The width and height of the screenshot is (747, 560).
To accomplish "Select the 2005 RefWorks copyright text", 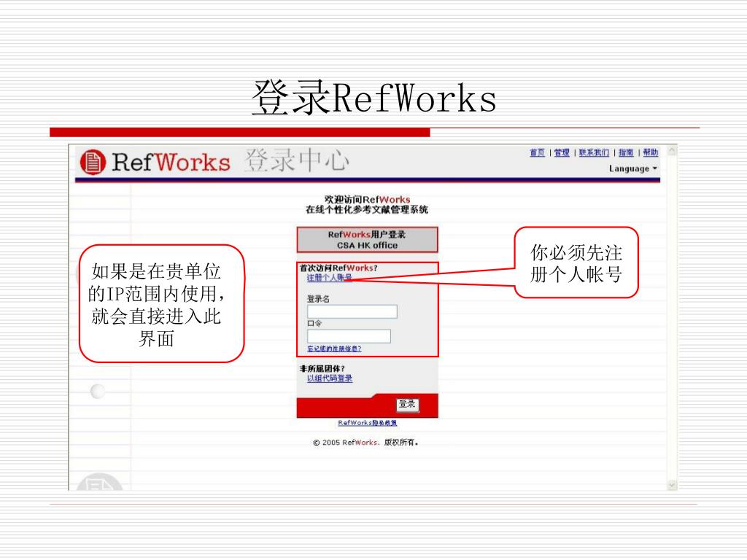I will tap(366, 443).
